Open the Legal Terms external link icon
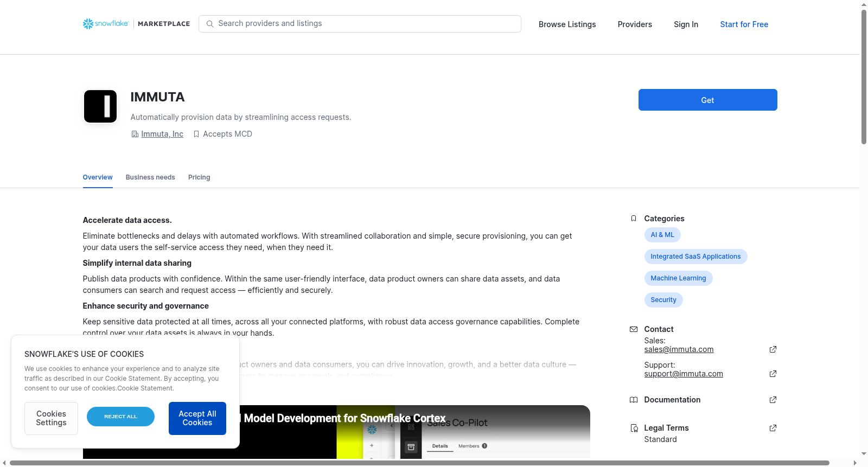The width and height of the screenshot is (868, 467). tap(773, 428)
